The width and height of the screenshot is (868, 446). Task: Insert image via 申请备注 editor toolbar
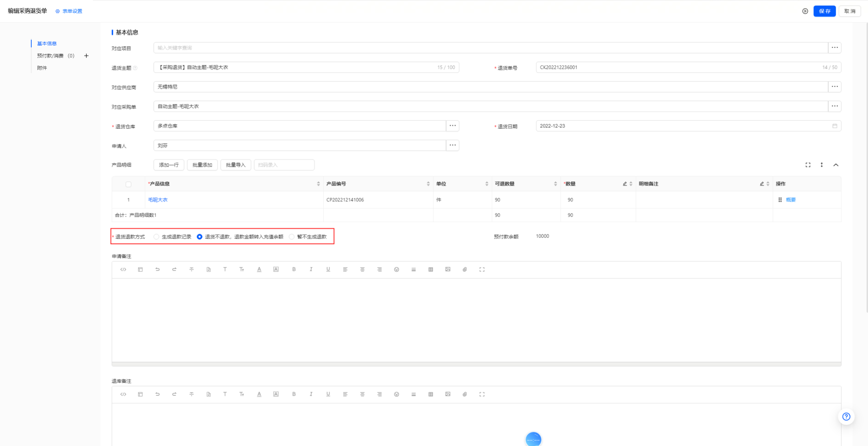[x=448, y=269]
